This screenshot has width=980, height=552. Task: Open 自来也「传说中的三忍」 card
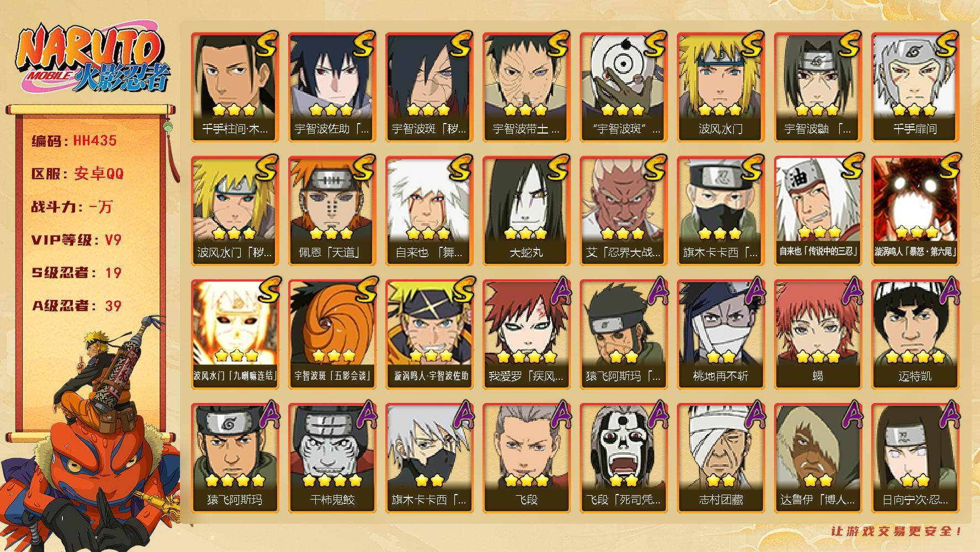click(x=818, y=211)
